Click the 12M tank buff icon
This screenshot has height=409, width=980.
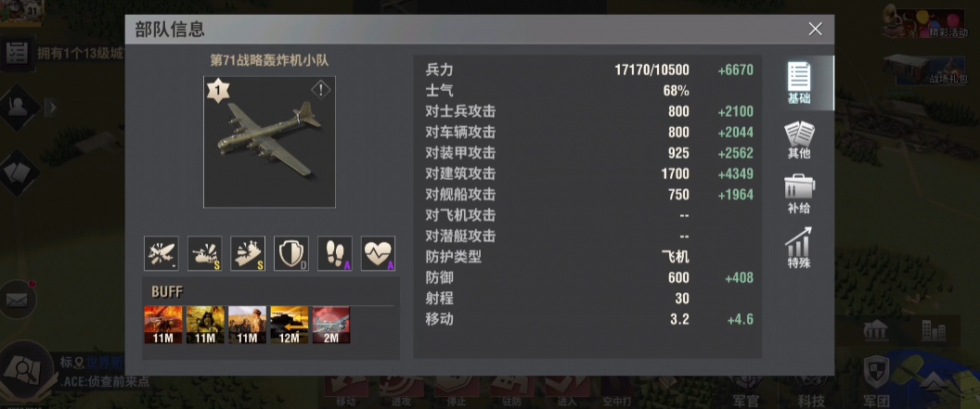point(290,325)
